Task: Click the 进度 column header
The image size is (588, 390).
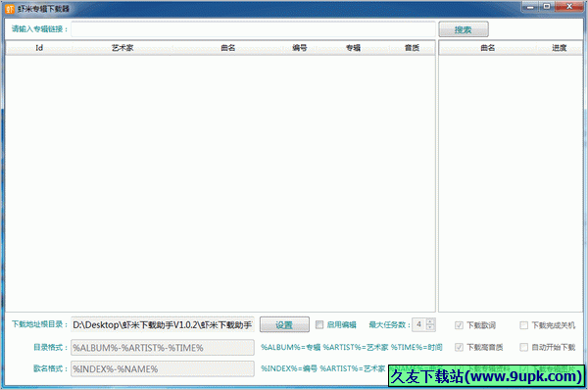Action: (560, 48)
